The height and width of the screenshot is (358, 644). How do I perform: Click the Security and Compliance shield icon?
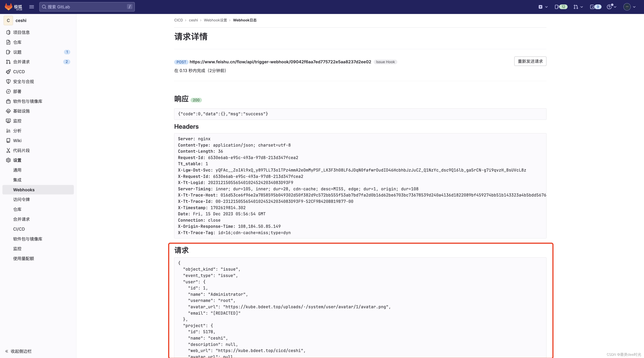pyautogui.click(x=8, y=81)
